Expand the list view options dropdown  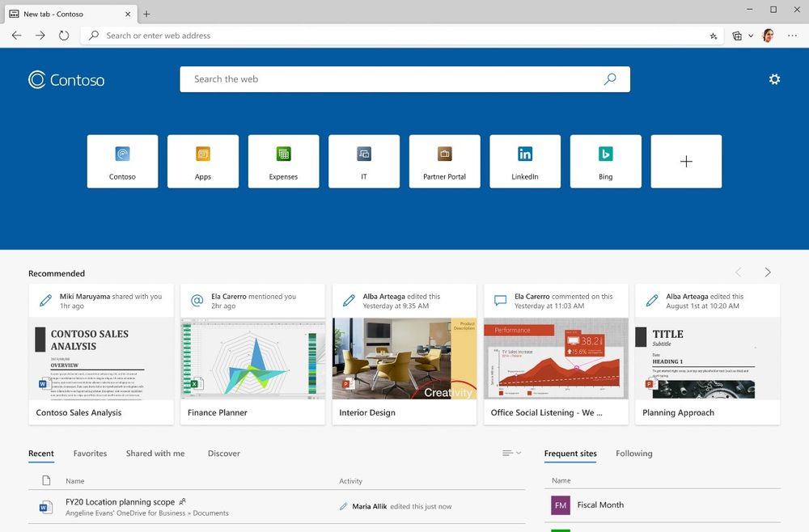[511, 454]
